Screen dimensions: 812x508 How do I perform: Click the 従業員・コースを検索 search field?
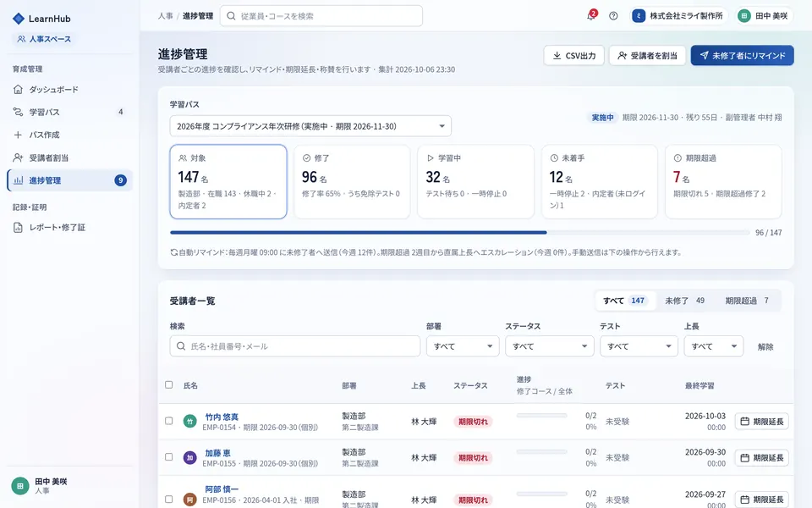point(321,16)
